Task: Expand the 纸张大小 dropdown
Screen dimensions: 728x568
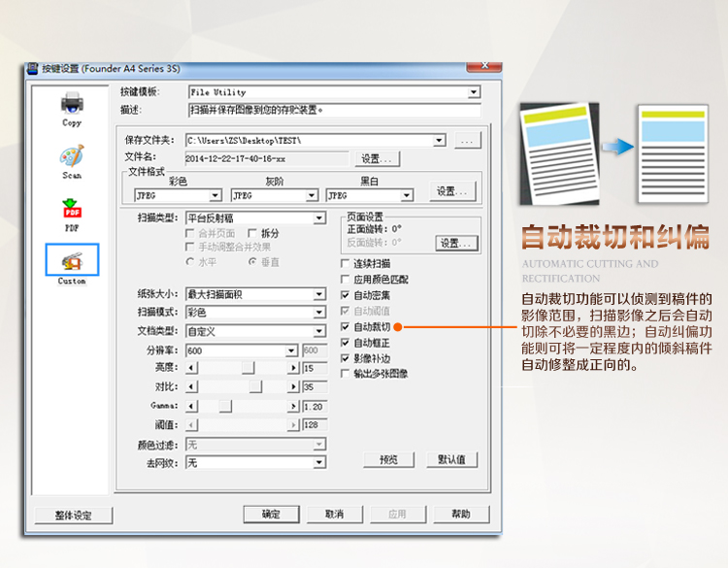Action: (318, 294)
